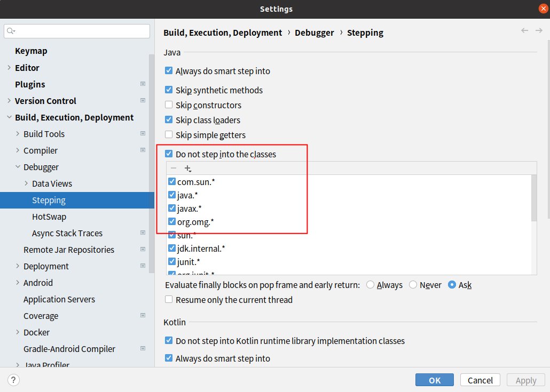The image size is (550, 392).
Task: Click project-level icon beside Plugins
Action: tap(143, 84)
